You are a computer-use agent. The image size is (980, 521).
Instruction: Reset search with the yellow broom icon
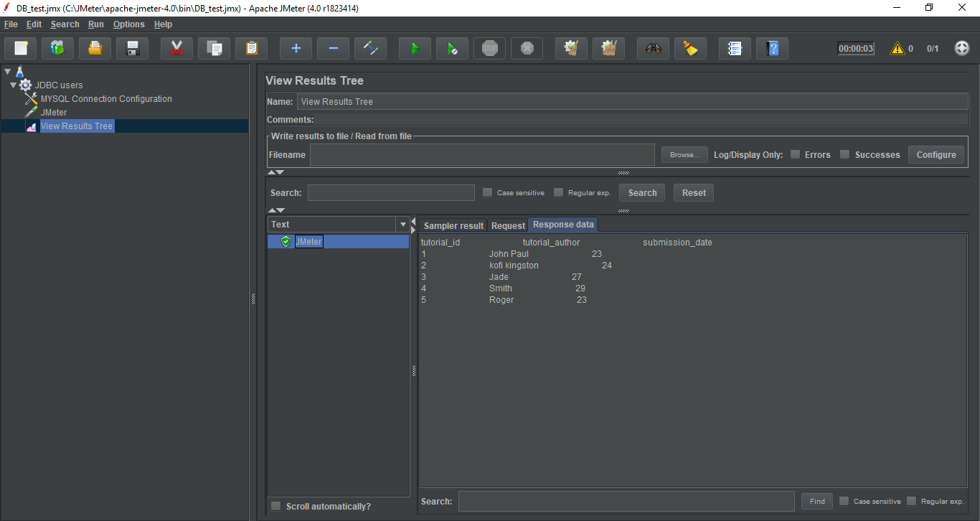click(x=691, y=49)
